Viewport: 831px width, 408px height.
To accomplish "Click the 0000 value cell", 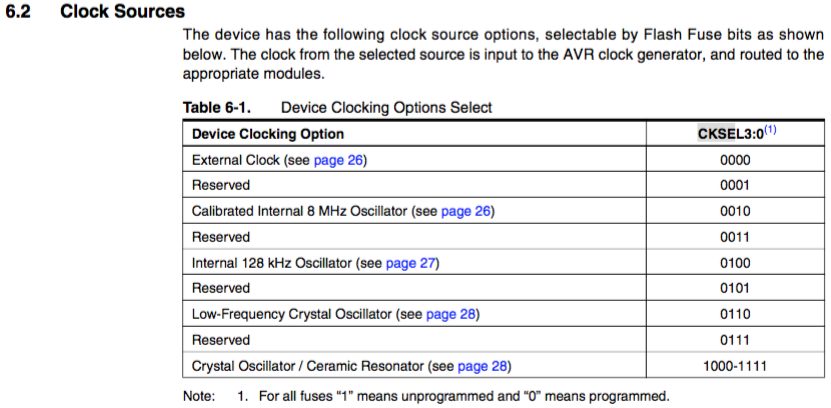I will point(735,160).
